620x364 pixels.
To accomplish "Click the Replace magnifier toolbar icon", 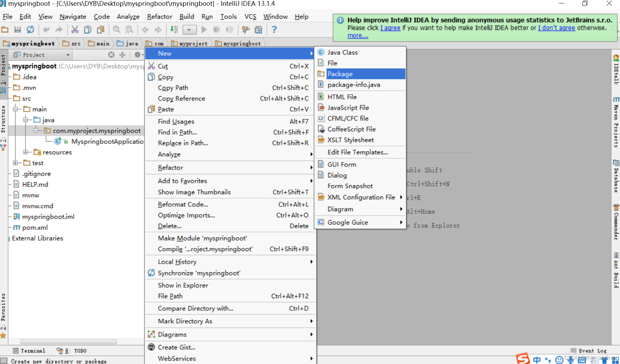I will coord(129,30).
